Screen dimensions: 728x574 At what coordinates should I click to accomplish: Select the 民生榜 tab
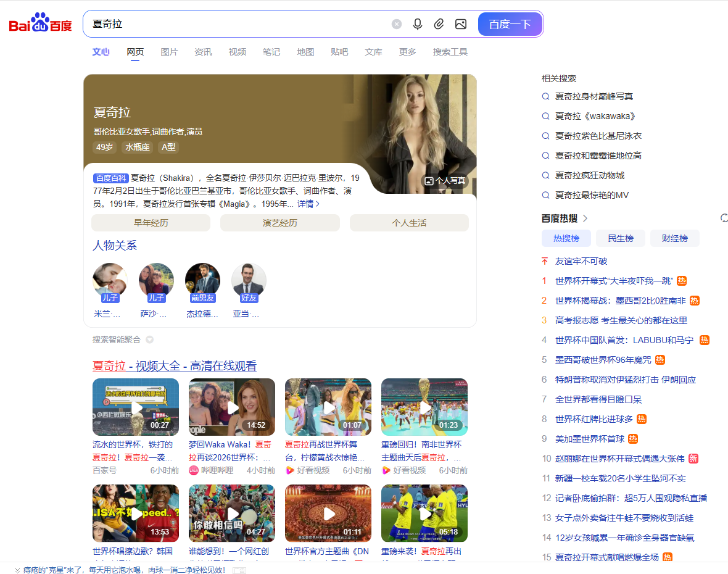(x=621, y=238)
